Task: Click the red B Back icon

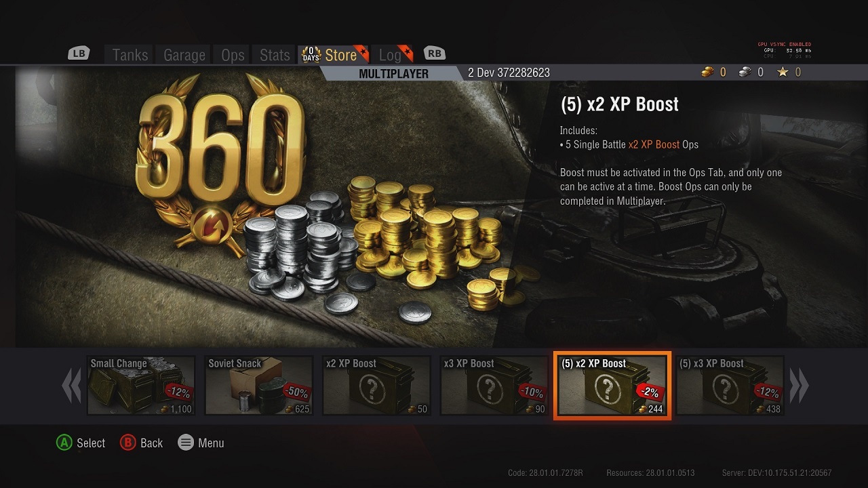Action: 127,443
